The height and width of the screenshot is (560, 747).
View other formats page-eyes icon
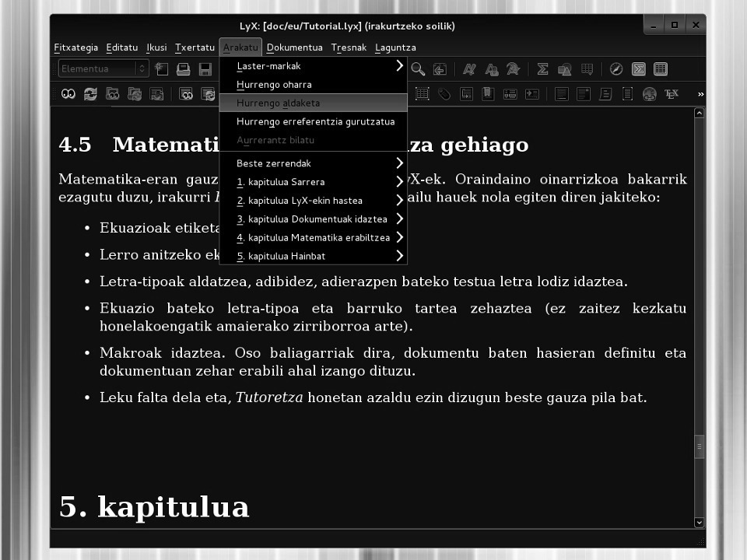186,94
